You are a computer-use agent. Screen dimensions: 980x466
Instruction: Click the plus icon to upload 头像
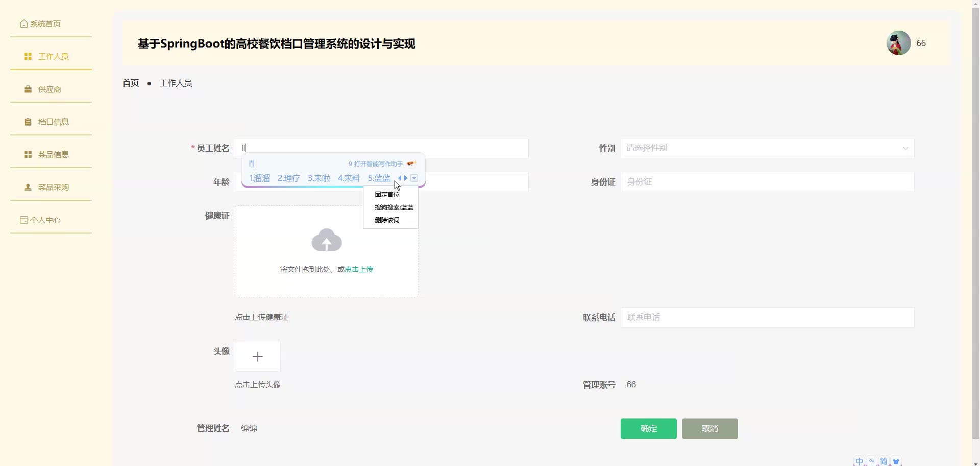point(258,357)
